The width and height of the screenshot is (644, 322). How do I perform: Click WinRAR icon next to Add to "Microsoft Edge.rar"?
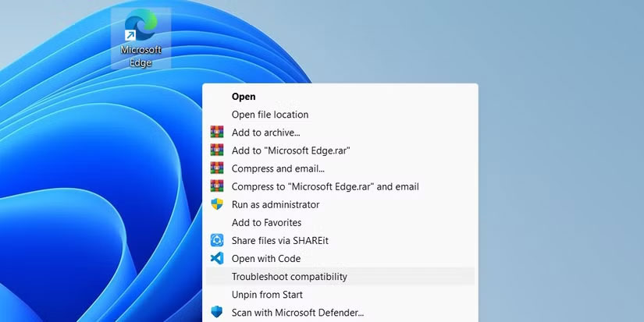tap(217, 150)
